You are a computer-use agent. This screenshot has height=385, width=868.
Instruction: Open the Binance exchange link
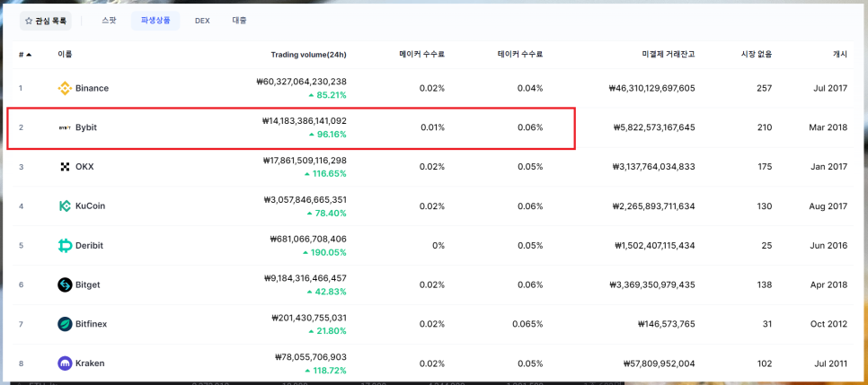point(92,88)
